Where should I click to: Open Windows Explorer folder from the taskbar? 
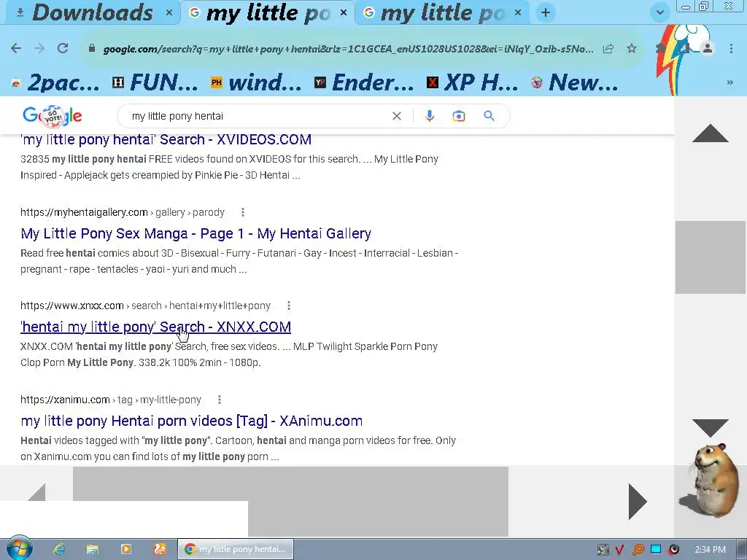(x=93, y=549)
